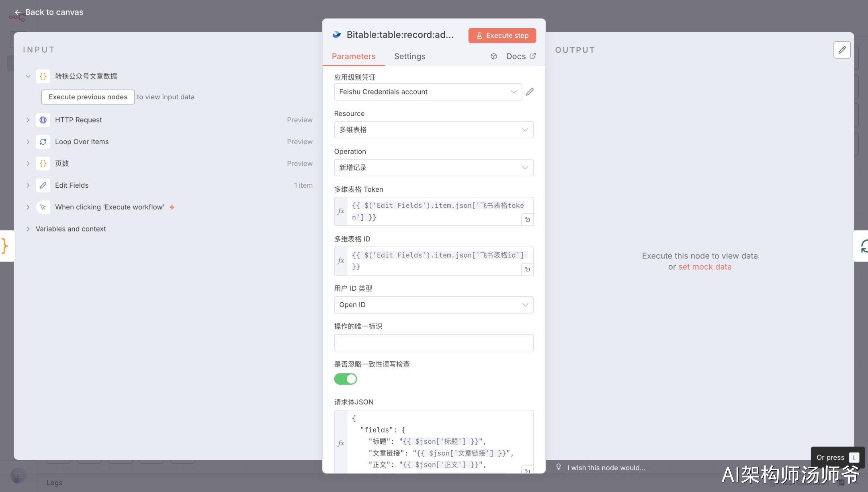Switch to the Settings tab
This screenshot has height=492, width=868.
pos(409,56)
